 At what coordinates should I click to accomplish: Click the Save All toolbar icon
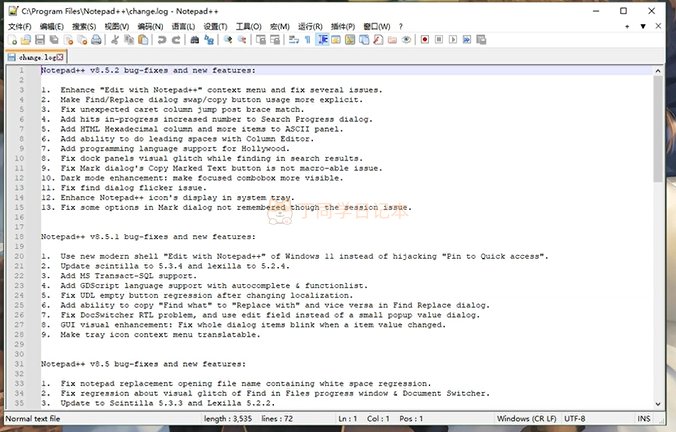point(54,40)
